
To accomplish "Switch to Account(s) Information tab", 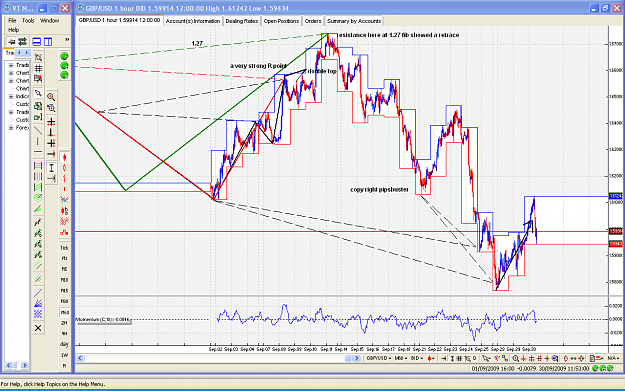I will [193, 21].
